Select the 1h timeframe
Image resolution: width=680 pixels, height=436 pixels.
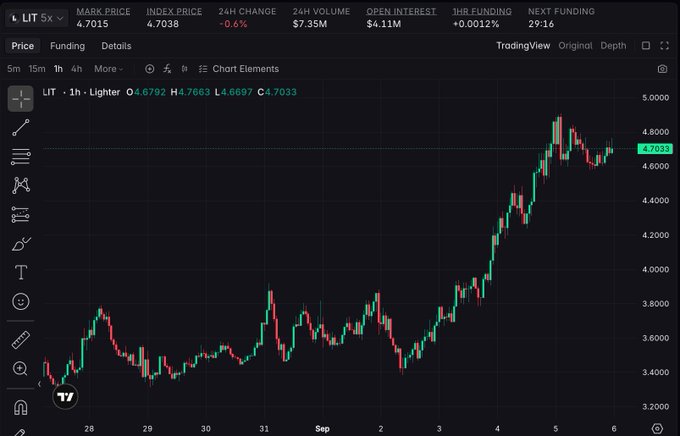point(58,69)
